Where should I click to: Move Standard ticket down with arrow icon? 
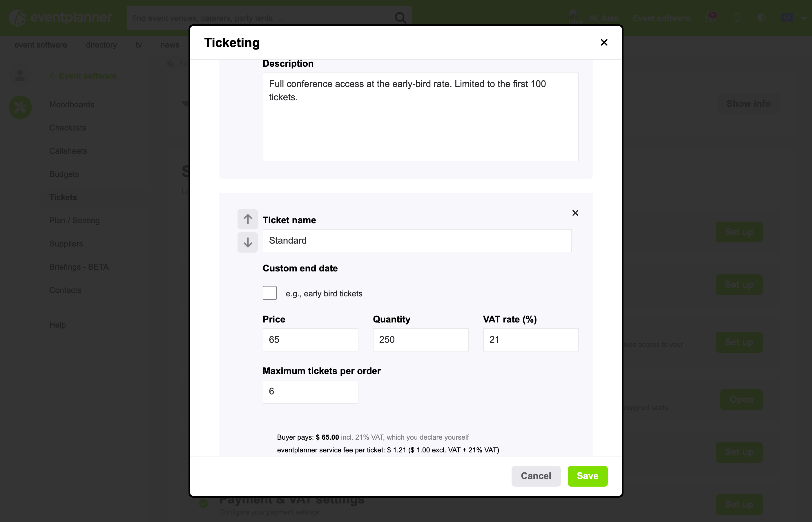[247, 242]
